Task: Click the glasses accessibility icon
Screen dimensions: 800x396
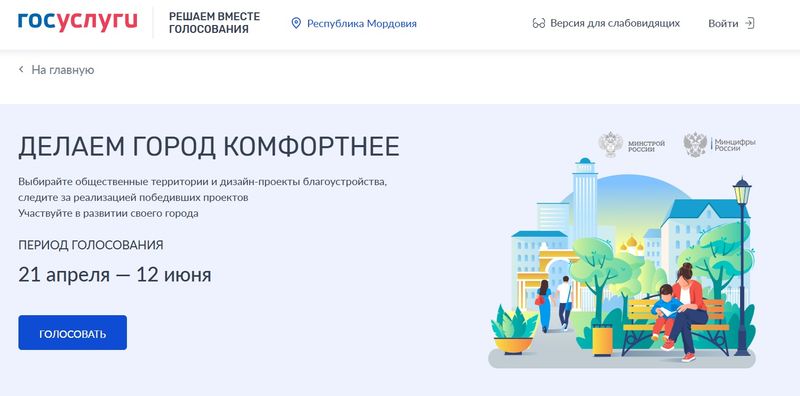Action: [x=539, y=23]
